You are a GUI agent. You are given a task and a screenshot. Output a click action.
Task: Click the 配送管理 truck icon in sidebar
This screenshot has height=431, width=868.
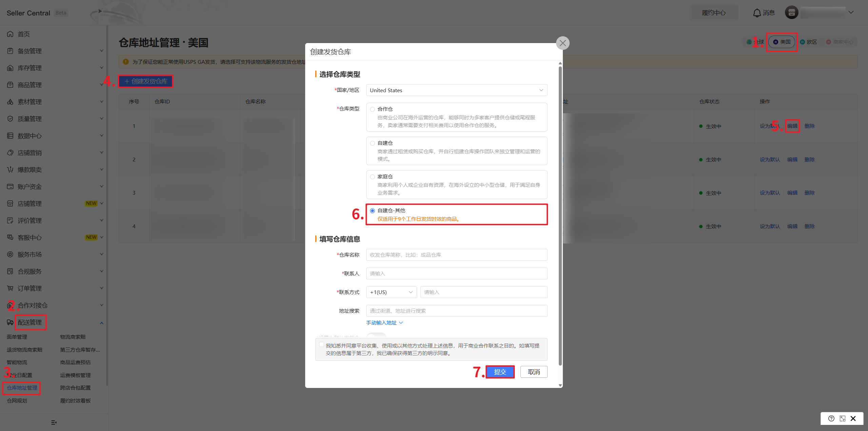10,322
